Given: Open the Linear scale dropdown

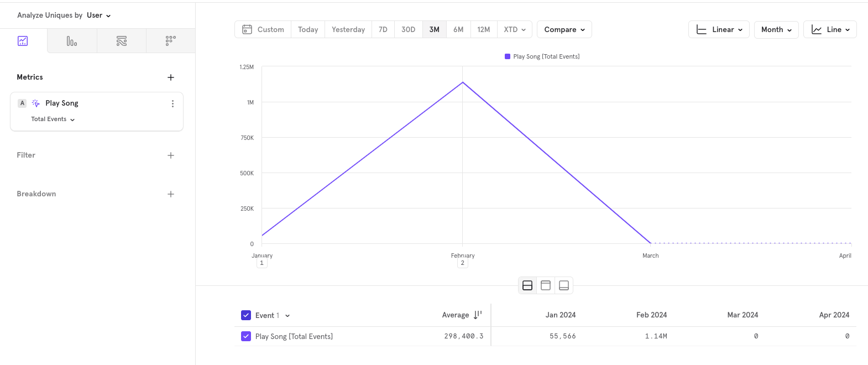Looking at the screenshot, I should [719, 30].
